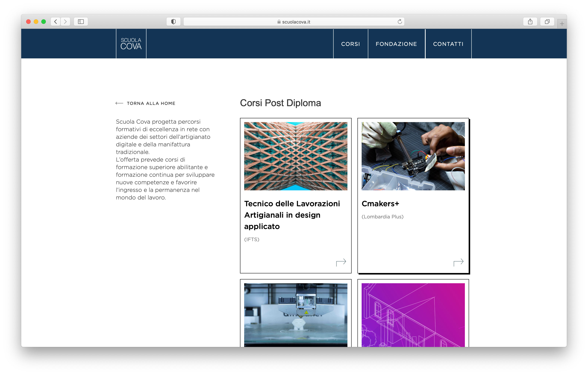Click the Cmakers+ course title

pos(380,204)
